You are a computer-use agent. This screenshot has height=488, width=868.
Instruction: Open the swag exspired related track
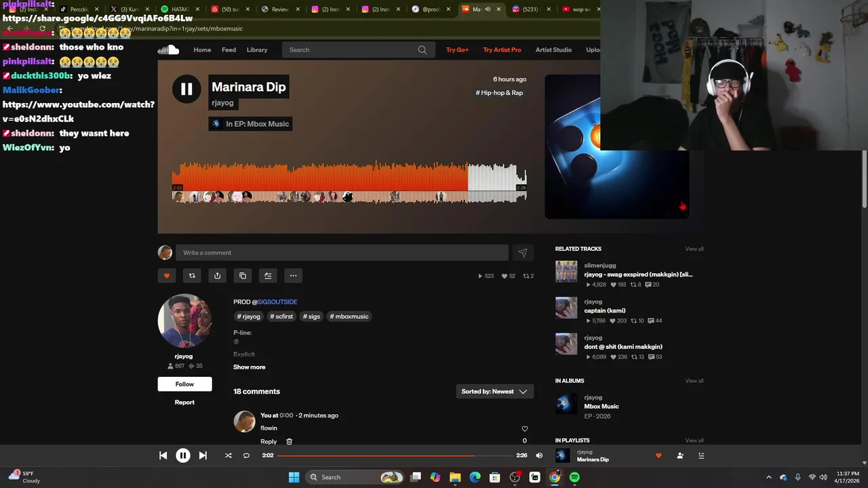[x=638, y=274]
